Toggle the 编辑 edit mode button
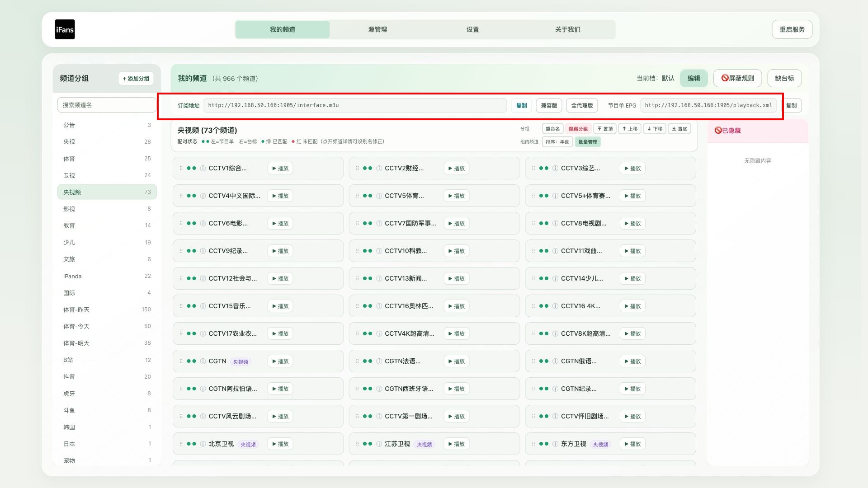Viewport: 868px width, 488px height. 694,78
